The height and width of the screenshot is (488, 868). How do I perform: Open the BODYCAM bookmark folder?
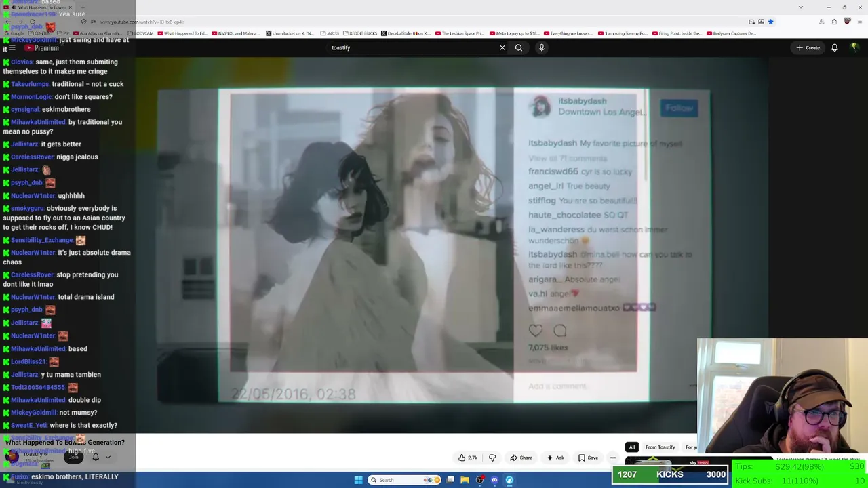coord(142,33)
